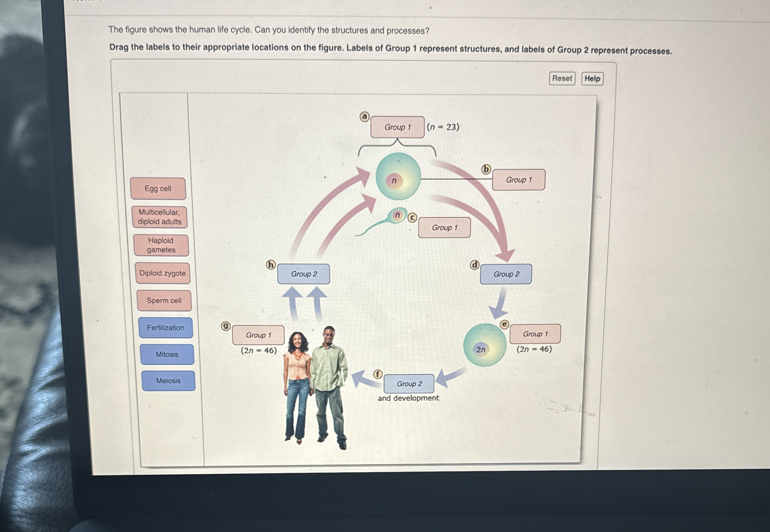Select the Sperm cell label

pyautogui.click(x=164, y=301)
